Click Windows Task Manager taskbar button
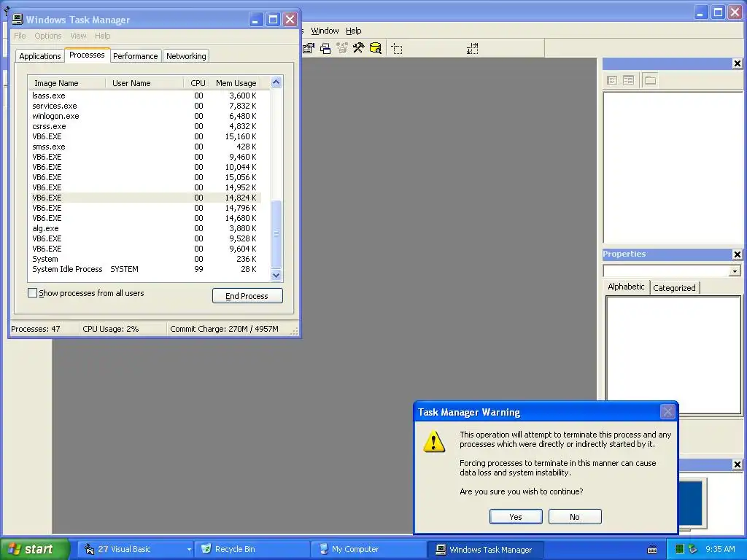Viewport: 747px width, 560px height. pyautogui.click(x=485, y=550)
